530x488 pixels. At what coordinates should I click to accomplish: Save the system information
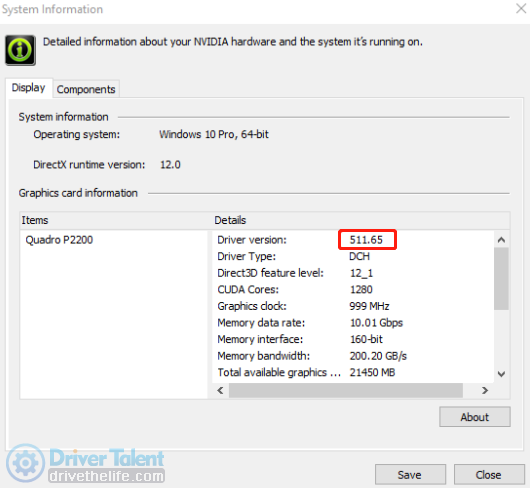(x=410, y=475)
